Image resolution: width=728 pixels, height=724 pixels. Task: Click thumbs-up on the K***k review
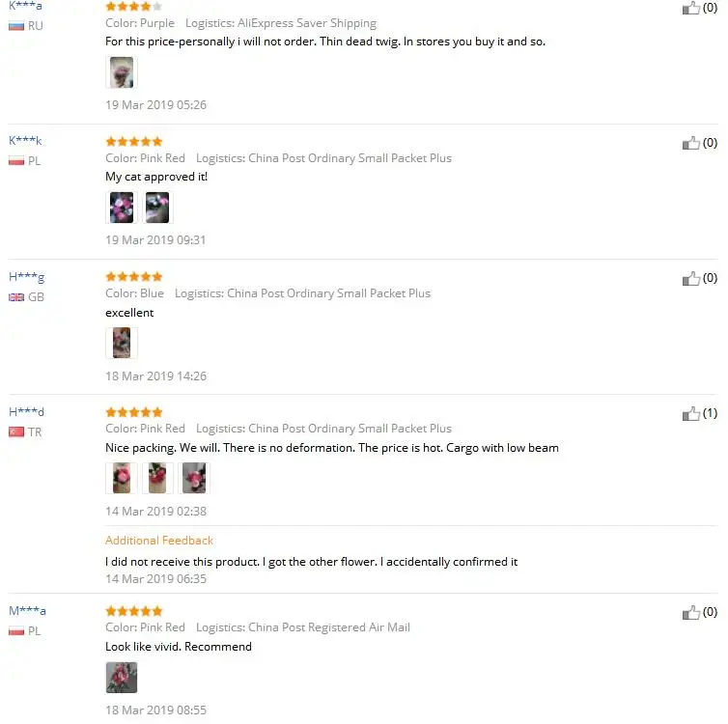(690, 143)
